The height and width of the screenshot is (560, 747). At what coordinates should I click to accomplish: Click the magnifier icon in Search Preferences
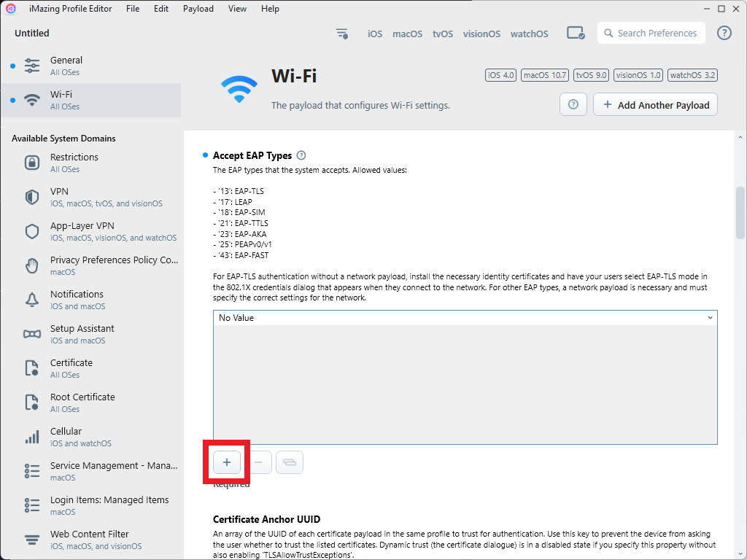[x=608, y=34]
